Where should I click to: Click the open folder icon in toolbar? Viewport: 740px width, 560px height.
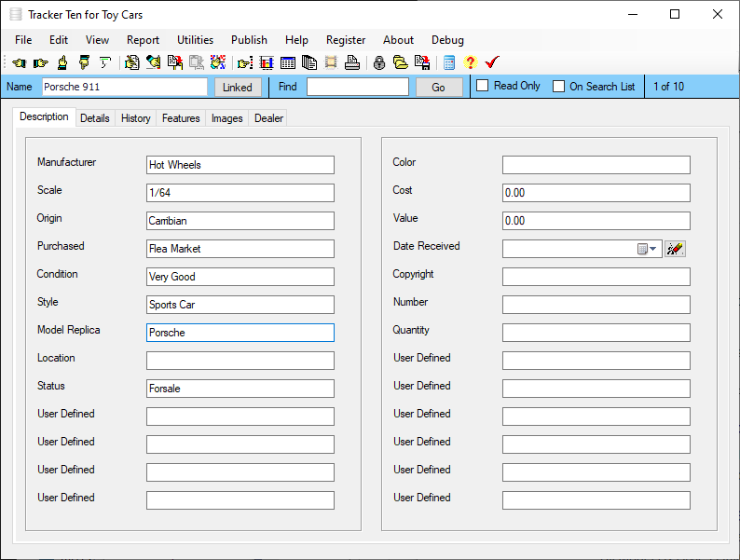click(400, 63)
